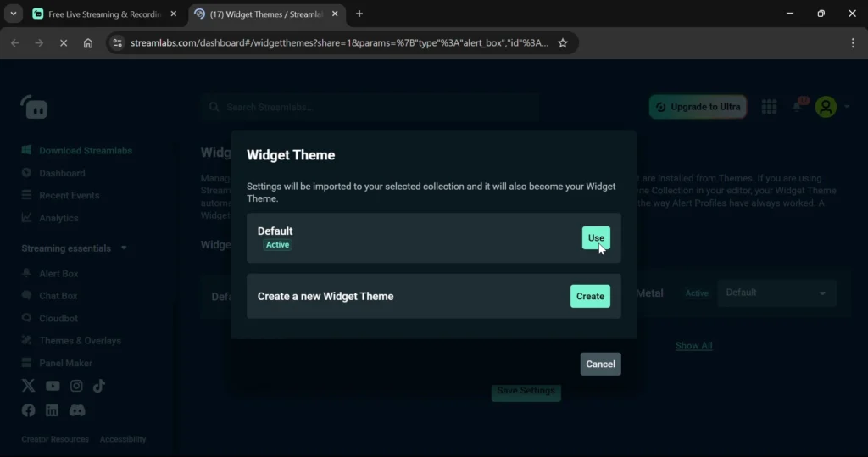Click the Search Streamlabs field

click(370, 107)
